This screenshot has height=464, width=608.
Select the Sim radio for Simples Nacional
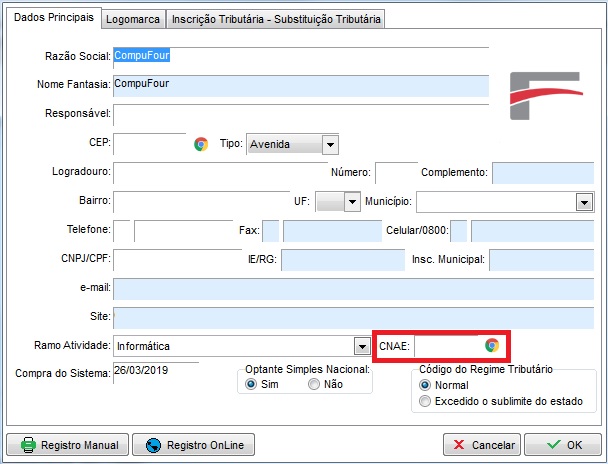click(252, 384)
